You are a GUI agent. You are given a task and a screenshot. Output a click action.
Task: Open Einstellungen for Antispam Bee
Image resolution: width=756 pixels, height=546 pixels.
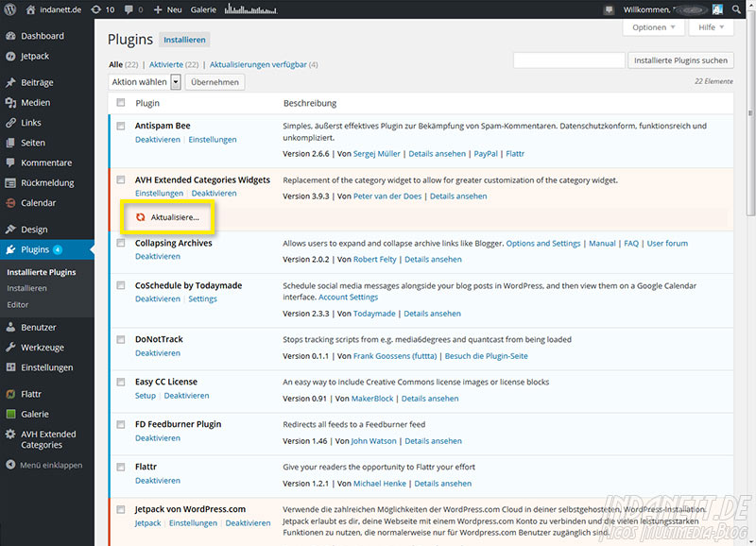[x=213, y=140]
